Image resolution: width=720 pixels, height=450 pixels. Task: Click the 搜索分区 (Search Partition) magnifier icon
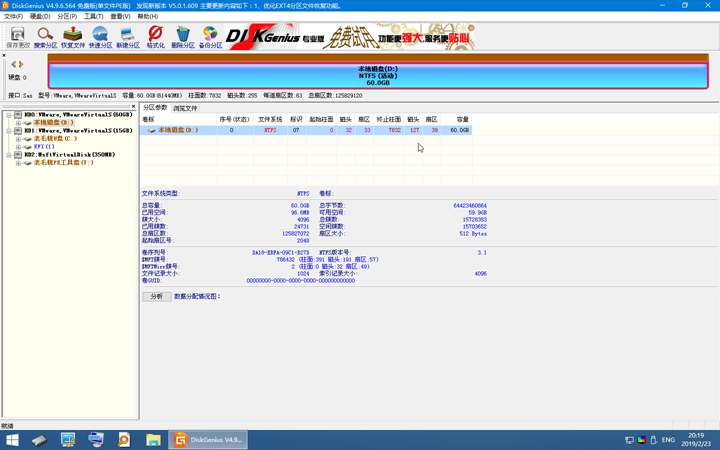46,37
